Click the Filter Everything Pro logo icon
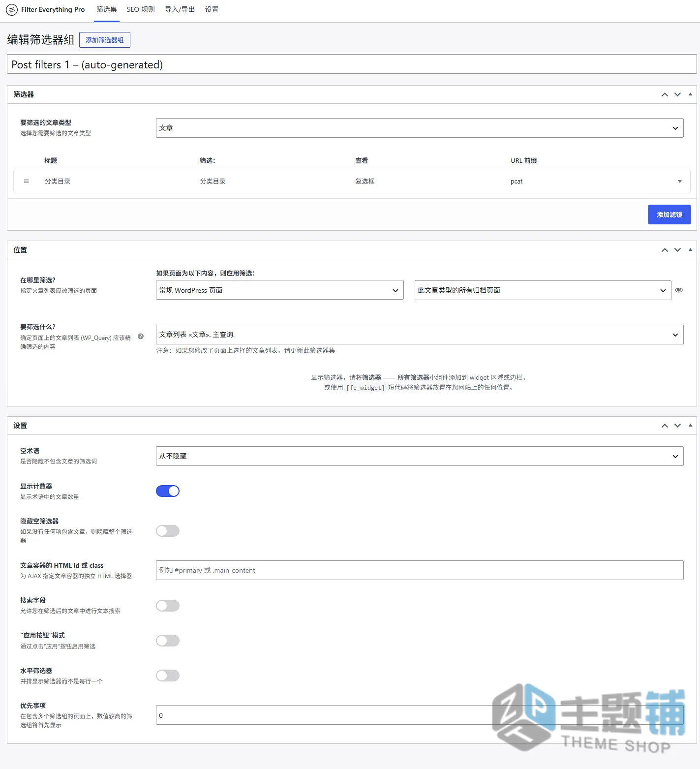 coord(11,10)
